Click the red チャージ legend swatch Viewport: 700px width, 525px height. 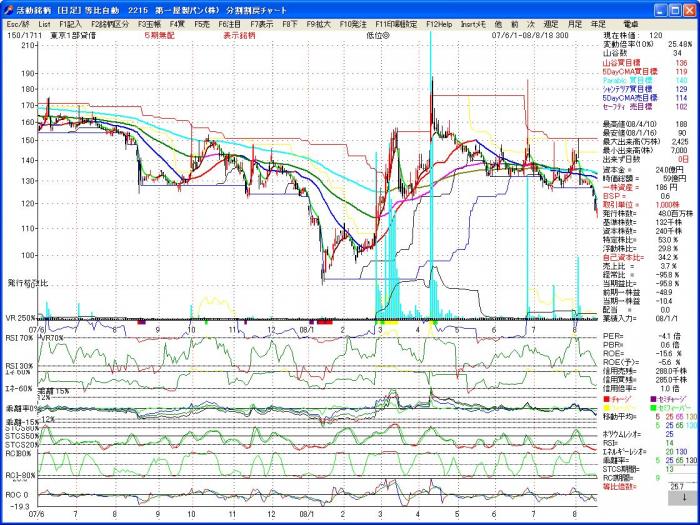606,399
